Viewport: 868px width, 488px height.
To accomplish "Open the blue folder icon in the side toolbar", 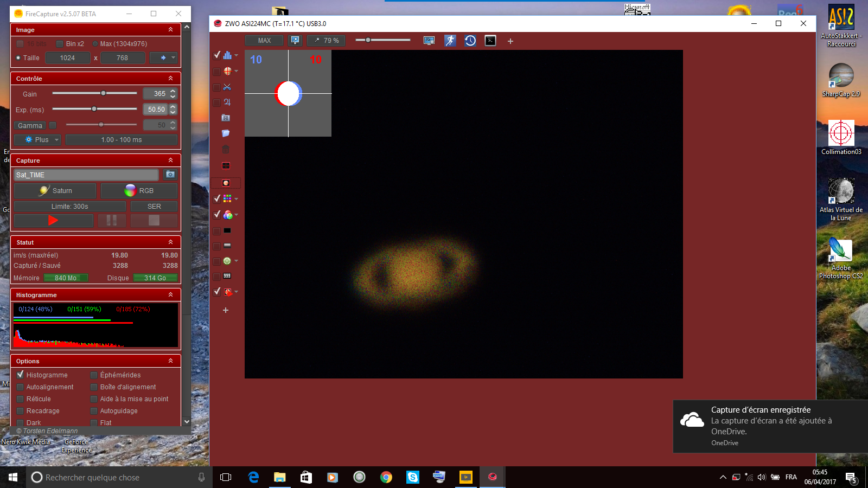I will [226, 133].
